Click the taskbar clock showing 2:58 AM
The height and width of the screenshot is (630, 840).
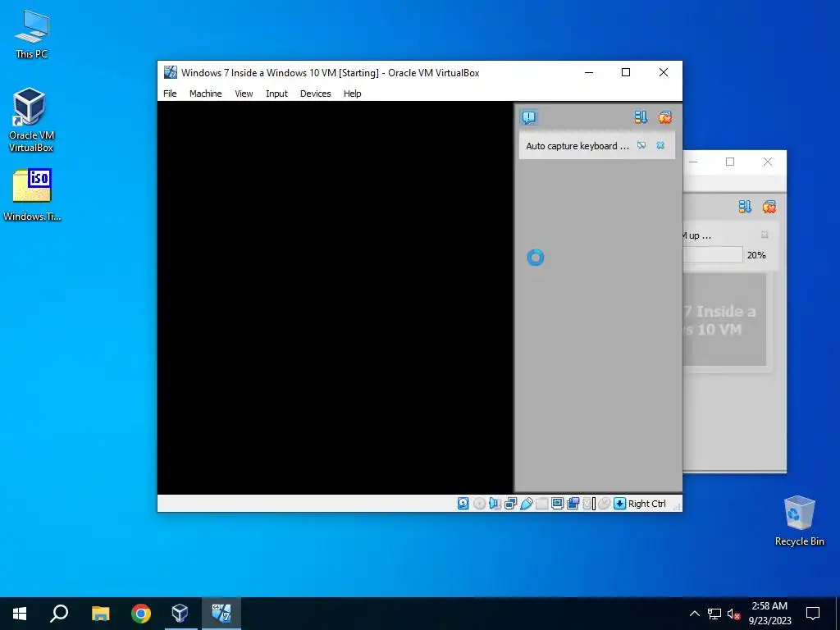pos(769,614)
